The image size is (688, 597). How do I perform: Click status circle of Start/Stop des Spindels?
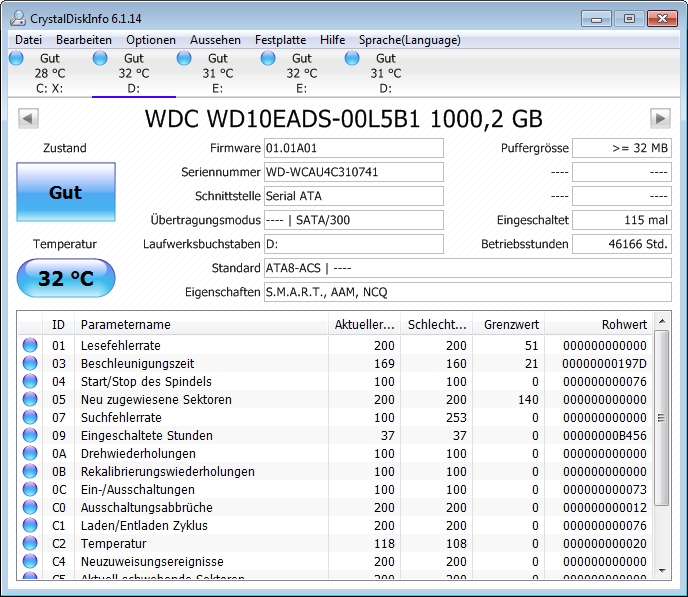[x=30, y=381]
